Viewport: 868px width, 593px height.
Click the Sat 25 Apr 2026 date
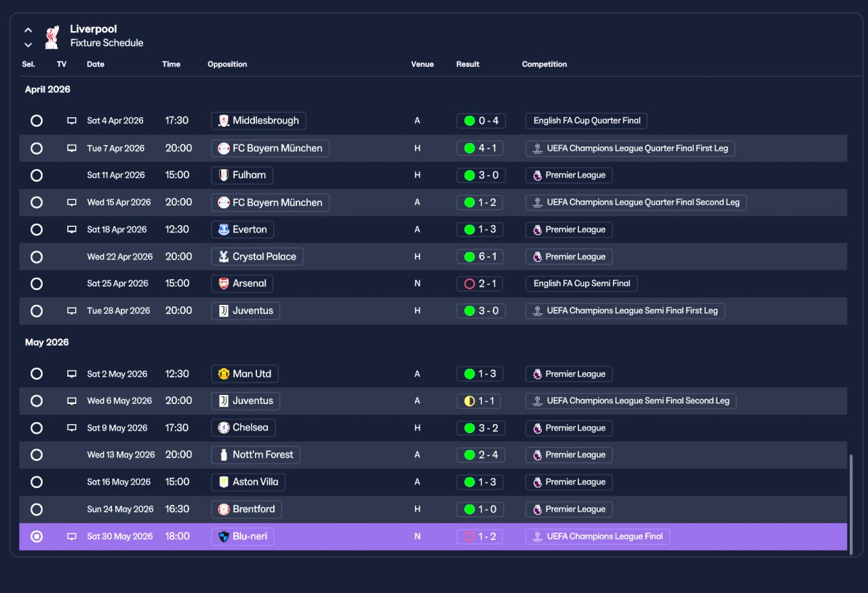[117, 284]
